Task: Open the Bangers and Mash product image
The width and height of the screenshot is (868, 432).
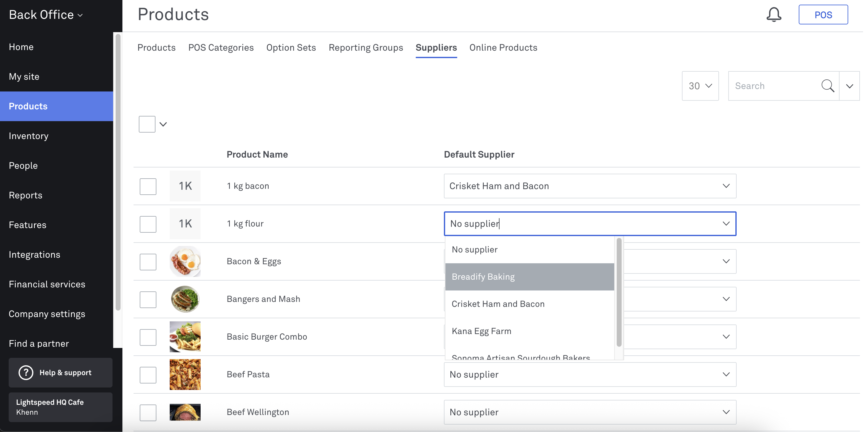Action: tap(185, 299)
